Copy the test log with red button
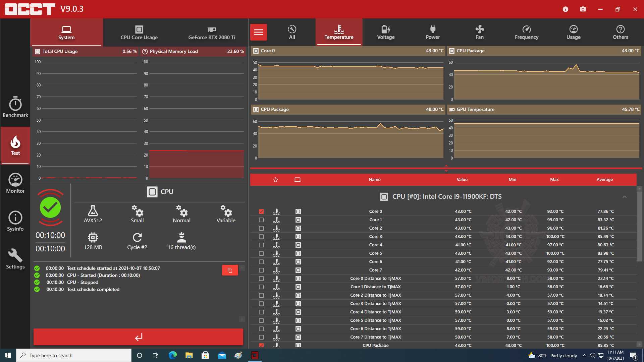This screenshot has height=362, width=644. tap(230, 270)
